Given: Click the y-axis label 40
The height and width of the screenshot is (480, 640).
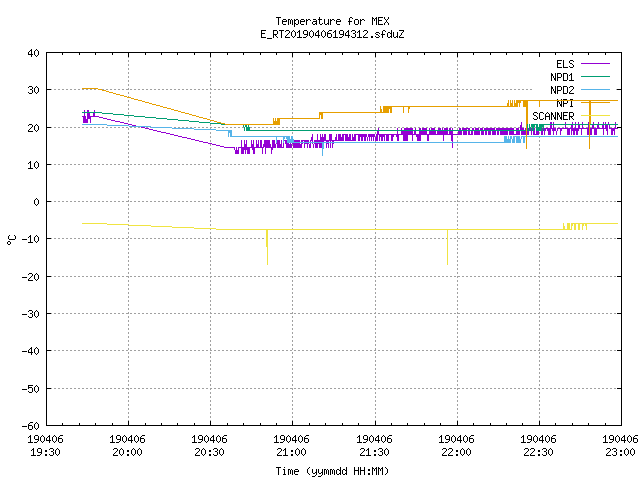Looking at the screenshot, I should 33,53.
